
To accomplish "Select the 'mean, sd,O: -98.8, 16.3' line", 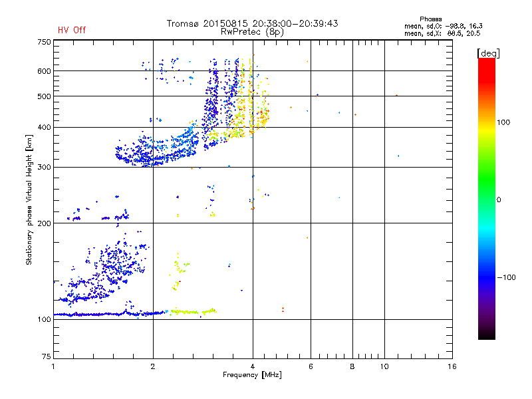I will pyautogui.click(x=443, y=26).
